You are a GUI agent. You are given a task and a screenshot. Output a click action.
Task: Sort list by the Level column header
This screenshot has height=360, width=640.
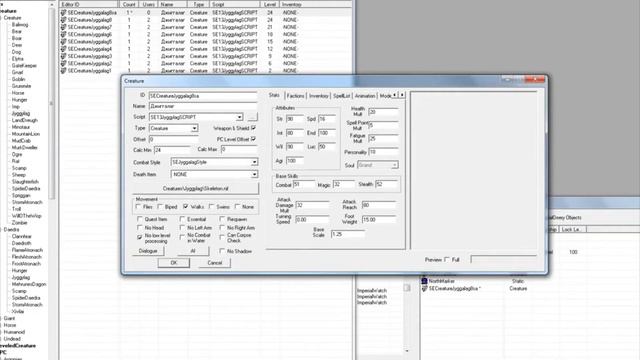(x=270, y=4)
